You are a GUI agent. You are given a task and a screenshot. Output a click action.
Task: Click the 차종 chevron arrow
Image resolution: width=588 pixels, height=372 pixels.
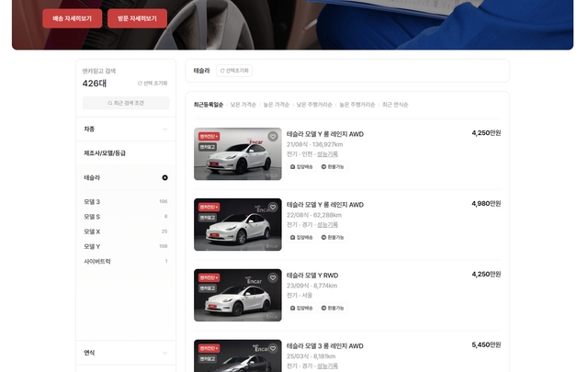[x=164, y=130]
